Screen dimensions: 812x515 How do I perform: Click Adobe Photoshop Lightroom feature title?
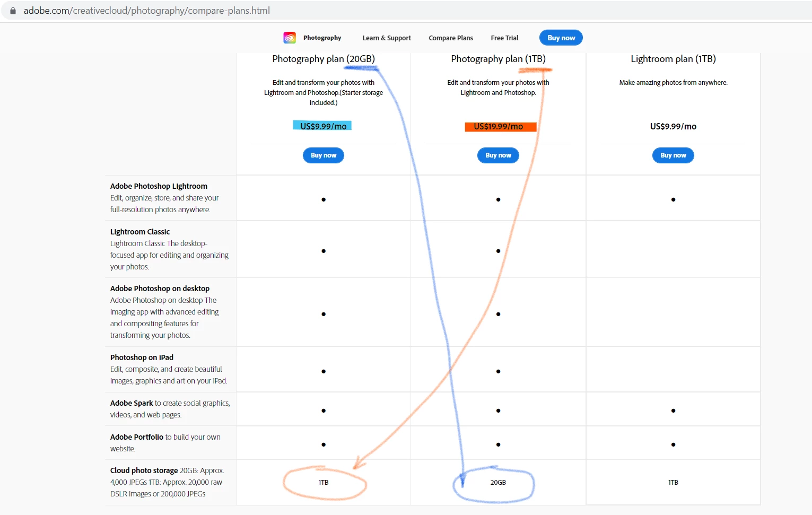pyautogui.click(x=159, y=186)
